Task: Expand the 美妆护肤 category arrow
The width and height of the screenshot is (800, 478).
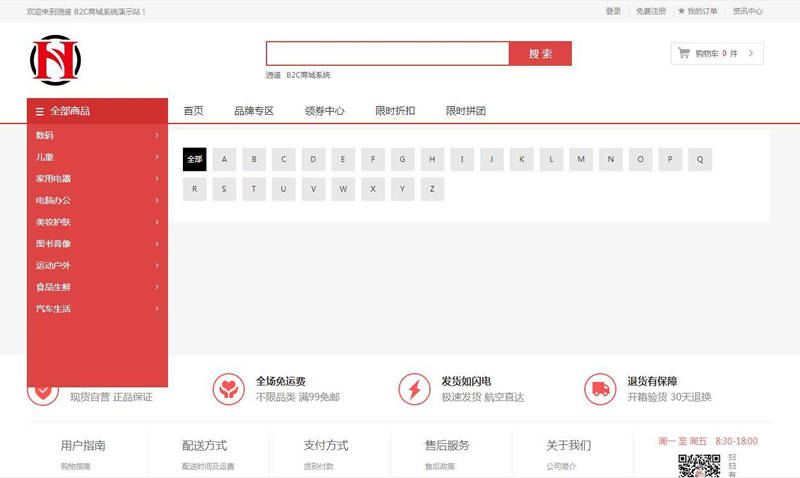Action: 157,222
